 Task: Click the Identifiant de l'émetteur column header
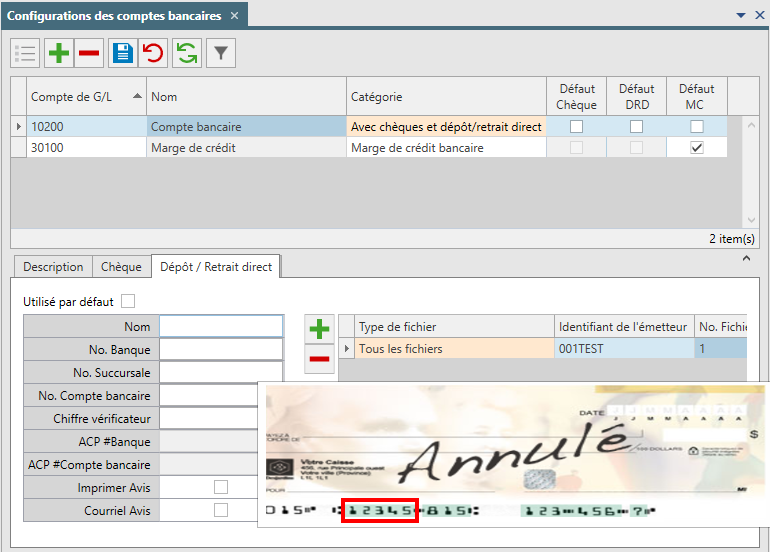click(624, 327)
